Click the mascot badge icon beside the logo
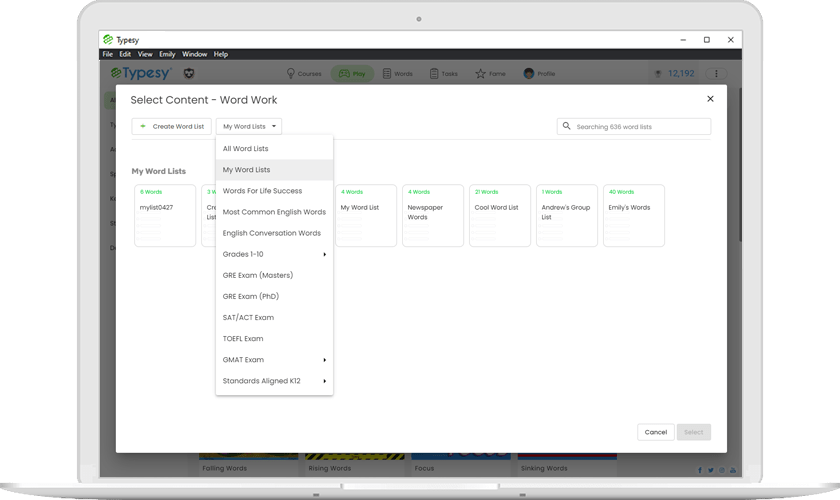 pos(189,73)
